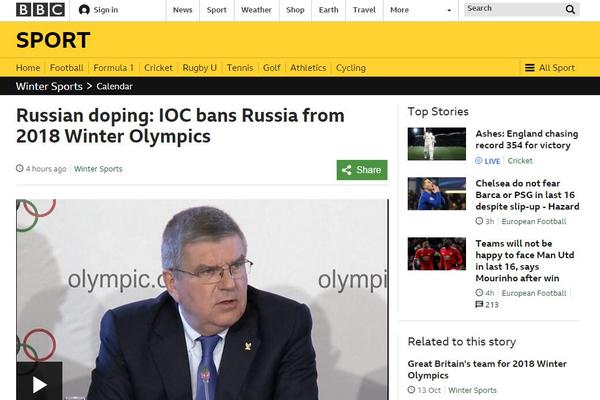
Task: Click the BBC logo
Action: 40,10
